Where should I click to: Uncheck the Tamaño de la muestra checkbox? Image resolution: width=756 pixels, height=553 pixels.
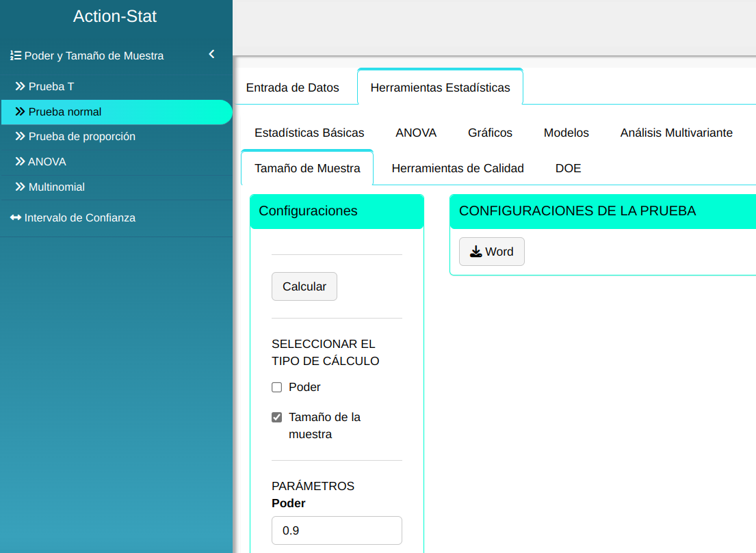coord(277,418)
